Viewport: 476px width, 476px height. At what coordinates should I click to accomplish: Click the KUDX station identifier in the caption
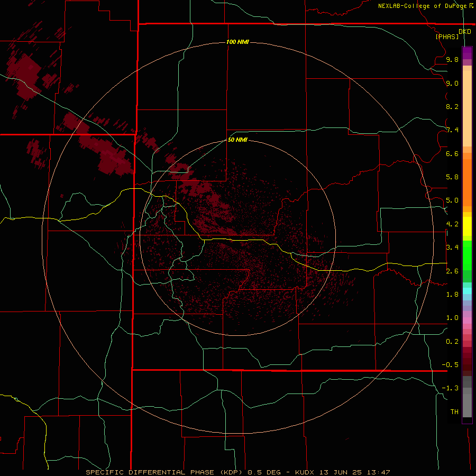pos(305,472)
